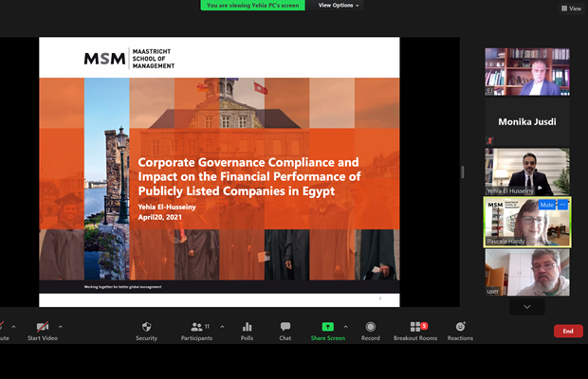This screenshot has width=588, height=379.
Task: Toggle Start Video camera
Action: [43, 332]
